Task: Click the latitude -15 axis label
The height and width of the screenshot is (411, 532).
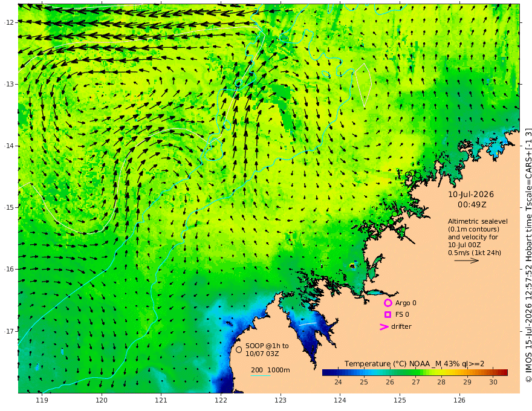Action: pos(10,207)
